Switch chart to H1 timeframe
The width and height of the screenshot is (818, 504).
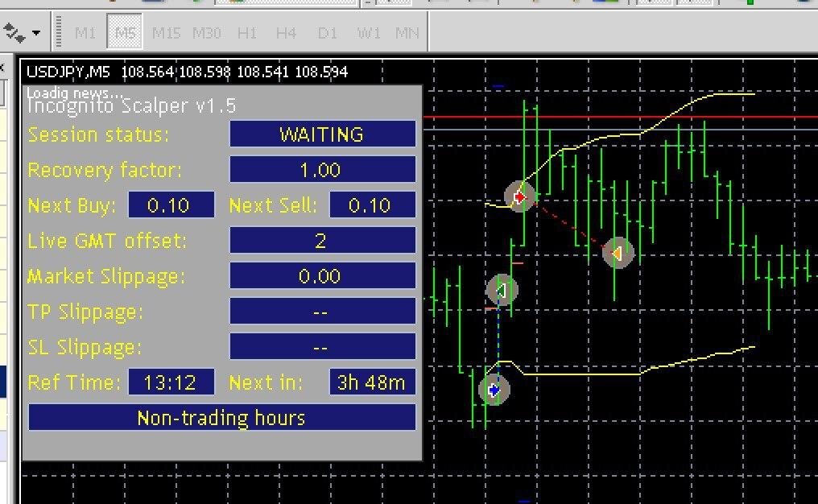247,33
